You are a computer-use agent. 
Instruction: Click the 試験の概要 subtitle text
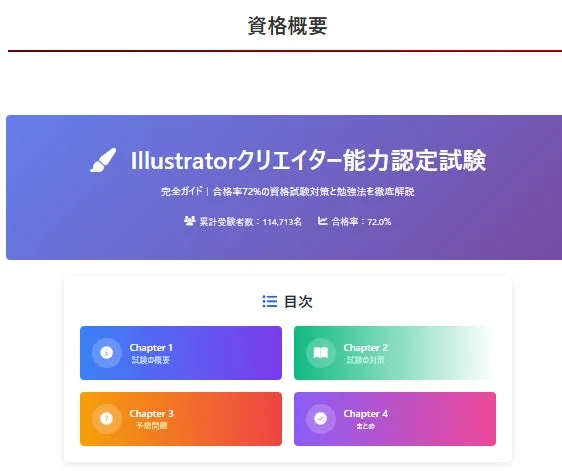[151, 360]
